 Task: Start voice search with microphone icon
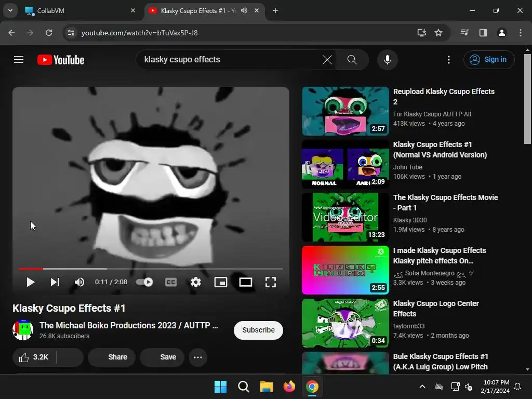click(388, 60)
